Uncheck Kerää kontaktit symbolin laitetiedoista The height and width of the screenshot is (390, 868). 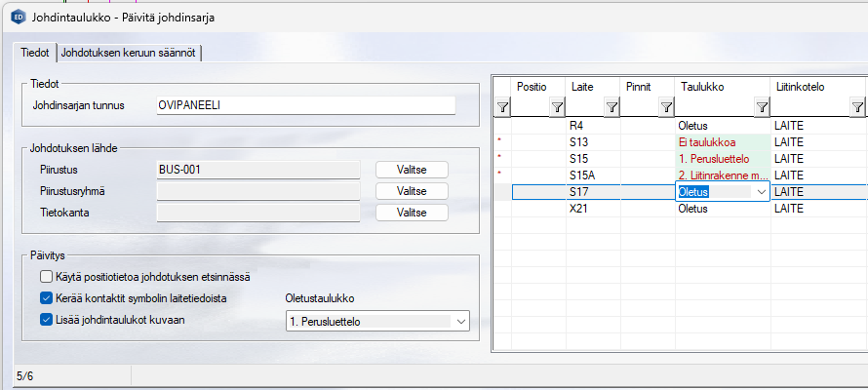47,297
